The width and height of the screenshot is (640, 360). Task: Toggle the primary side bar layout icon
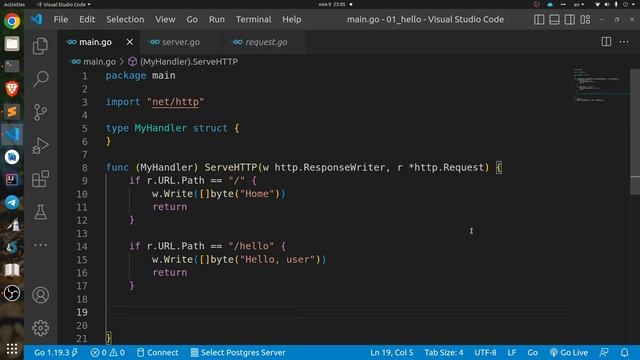point(539,19)
